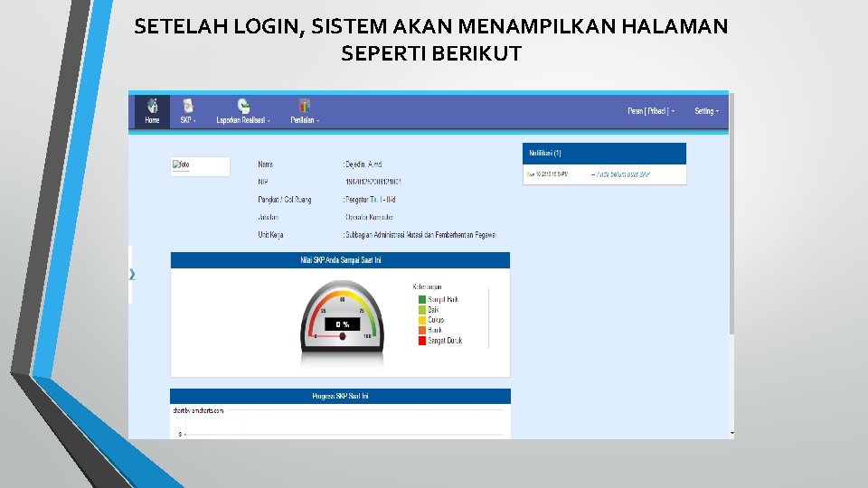Click the NIP number value
Viewport: 868px width, 488px height.
(373, 182)
